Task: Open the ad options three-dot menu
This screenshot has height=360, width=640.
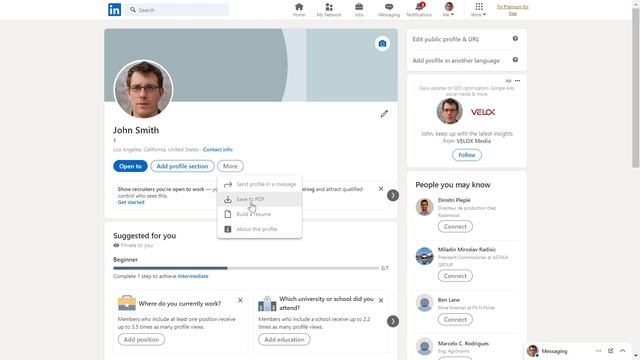Action: (x=518, y=81)
